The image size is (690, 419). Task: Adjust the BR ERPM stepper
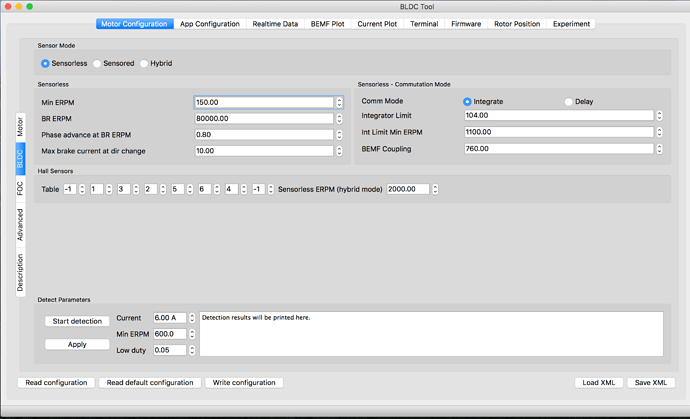click(339, 118)
